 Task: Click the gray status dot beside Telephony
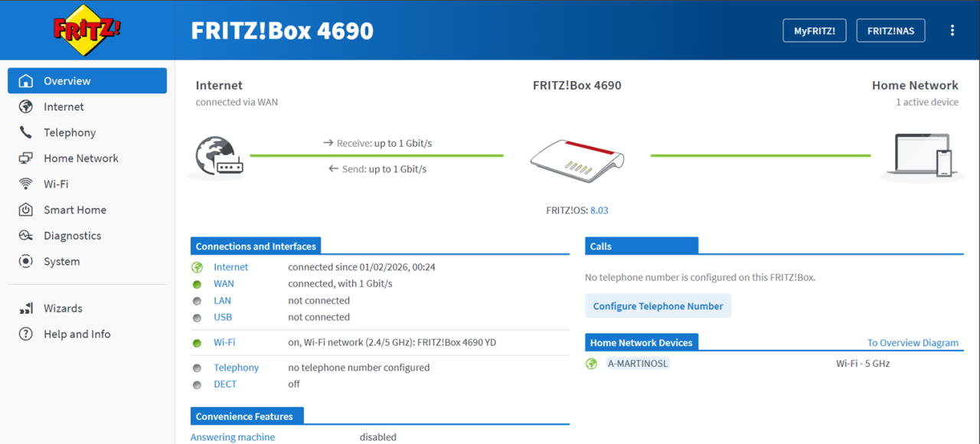coord(197,368)
